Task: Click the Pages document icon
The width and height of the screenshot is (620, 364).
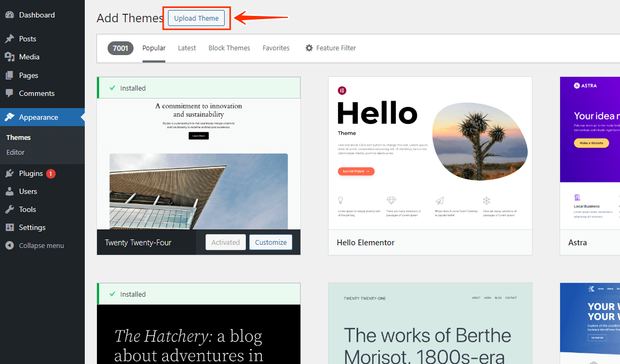Action: click(x=10, y=75)
